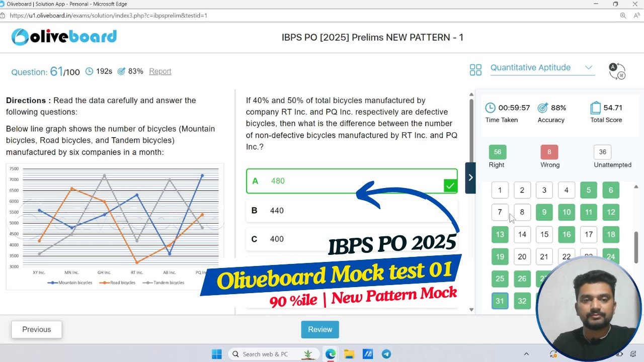
Task: Collapse the question palette side panel arrow
Action: (470, 177)
